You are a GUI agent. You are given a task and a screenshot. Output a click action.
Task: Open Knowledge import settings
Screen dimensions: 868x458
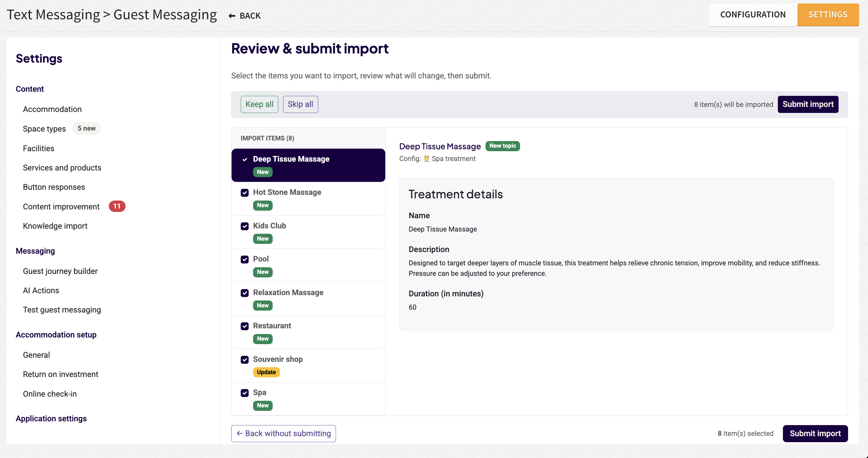[x=55, y=226]
